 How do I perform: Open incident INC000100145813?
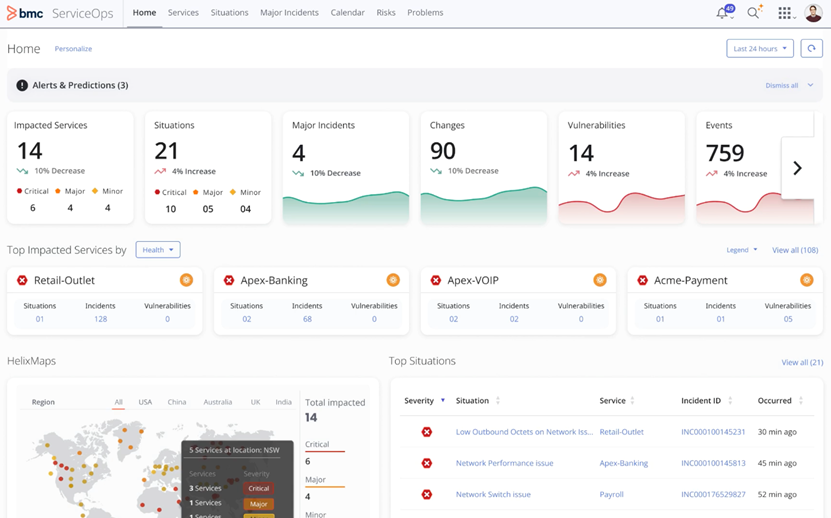click(x=713, y=463)
